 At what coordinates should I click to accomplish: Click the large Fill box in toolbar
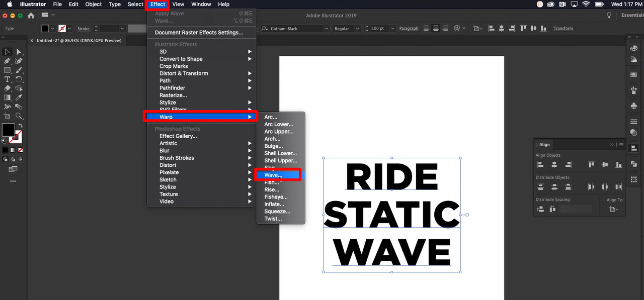pyautogui.click(x=8, y=130)
